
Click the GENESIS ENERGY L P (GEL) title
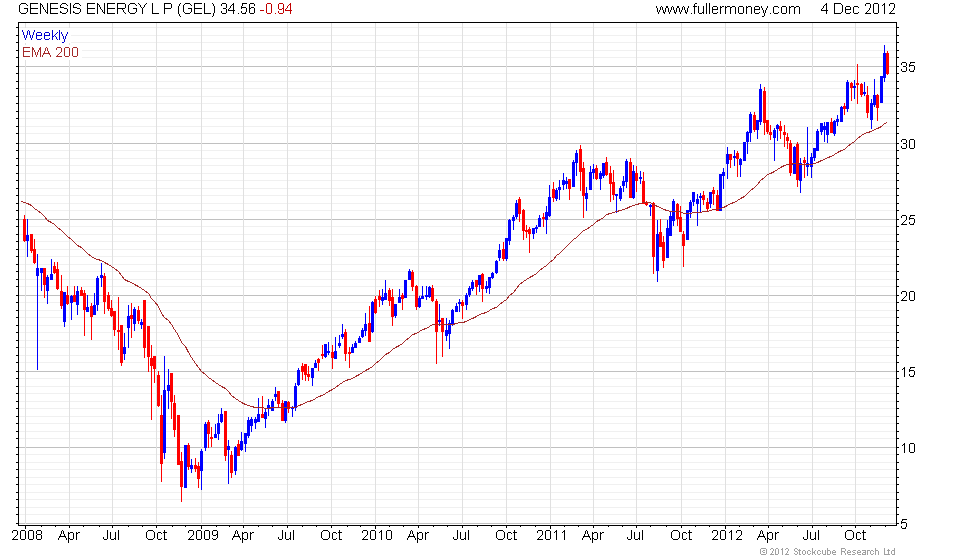pos(118,9)
